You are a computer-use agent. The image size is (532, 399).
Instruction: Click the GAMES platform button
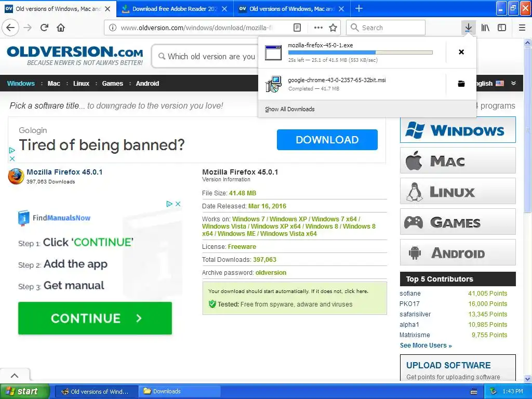click(458, 222)
